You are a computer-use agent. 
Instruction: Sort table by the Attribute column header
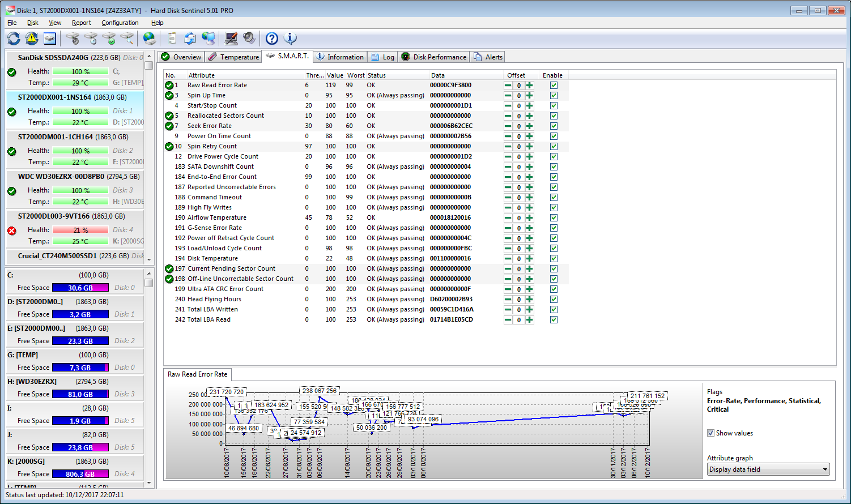[x=245, y=75]
